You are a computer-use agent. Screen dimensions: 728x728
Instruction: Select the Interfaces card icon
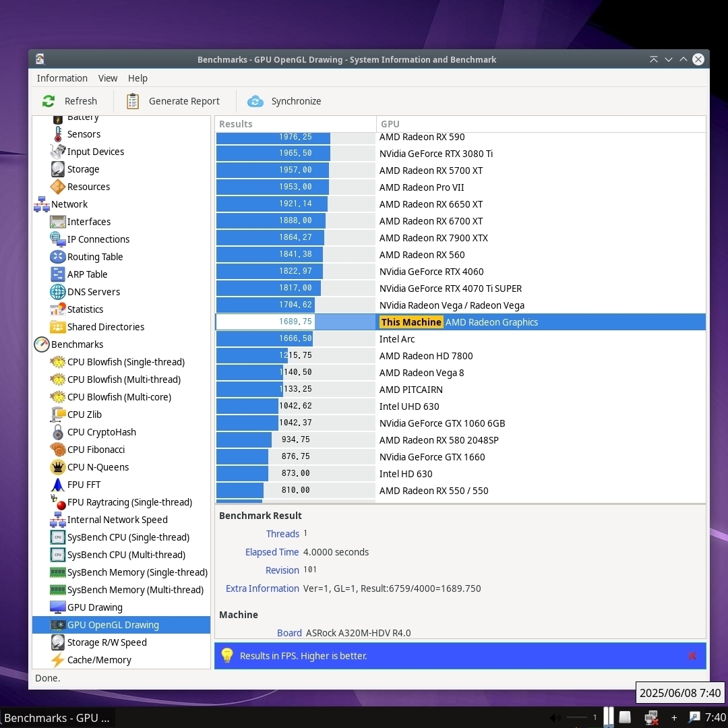click(57, 222)
